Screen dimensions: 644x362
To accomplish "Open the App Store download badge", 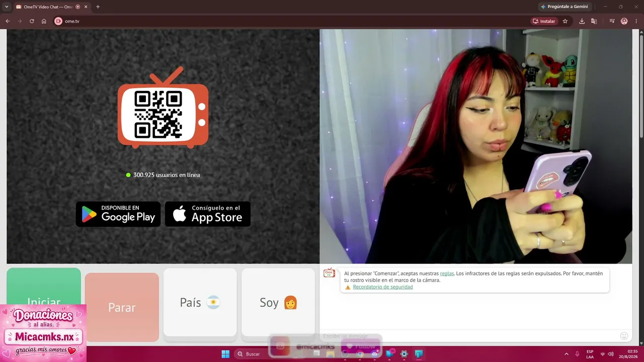I will (208, 214).
